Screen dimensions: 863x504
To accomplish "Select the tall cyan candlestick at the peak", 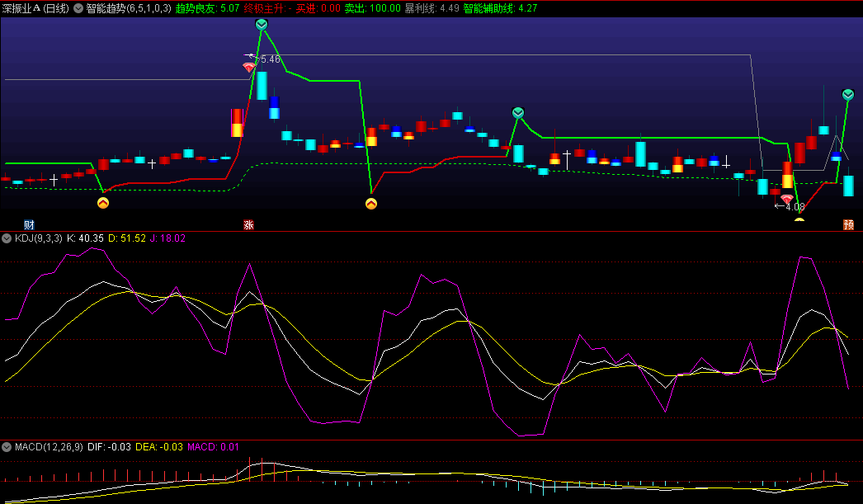I will pyautogui.click(x=262, y=85).
